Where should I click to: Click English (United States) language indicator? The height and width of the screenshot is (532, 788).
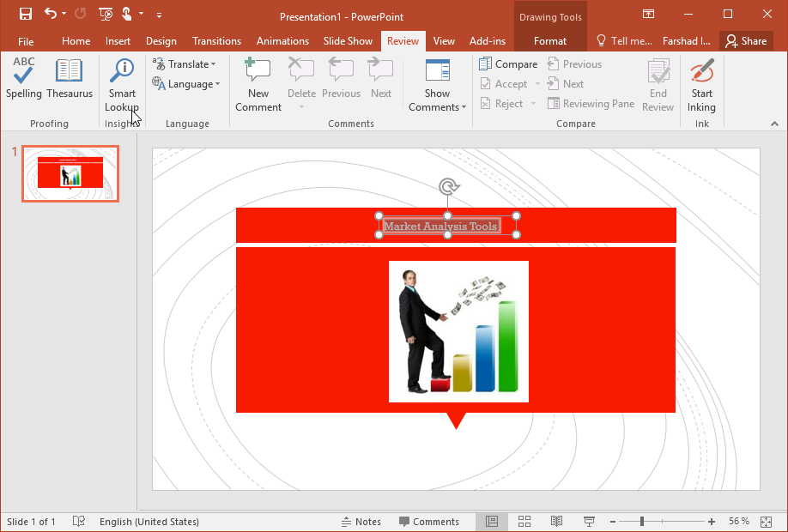click(149, 522)
